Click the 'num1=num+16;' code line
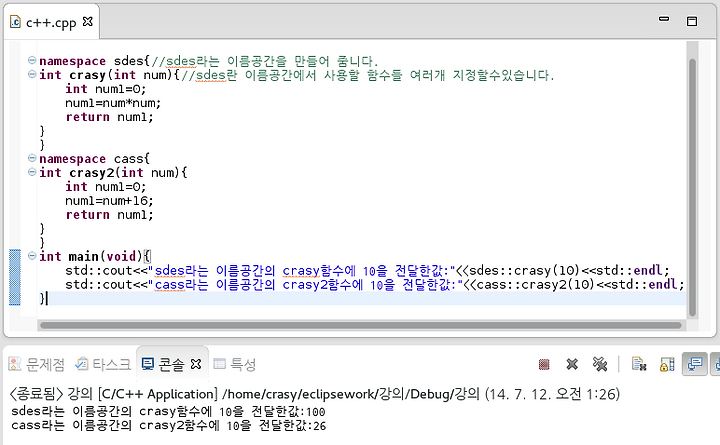This screenshot has height=445, width=720. (x=109, y=201)
